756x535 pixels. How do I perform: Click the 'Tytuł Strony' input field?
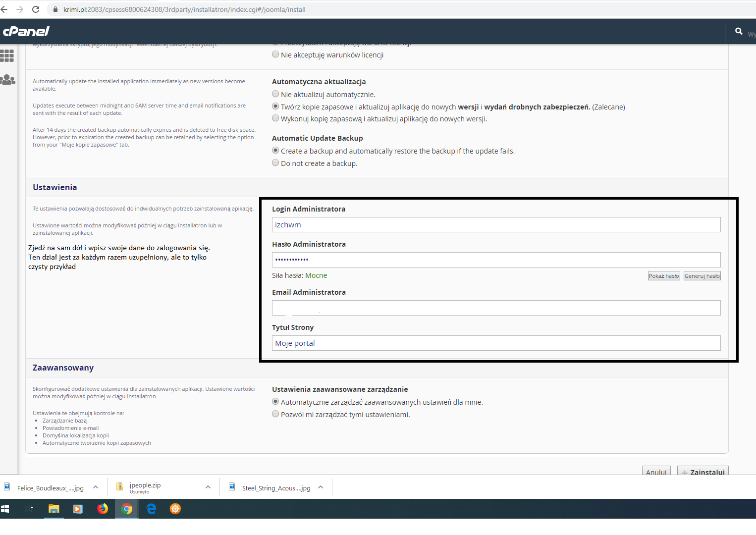tap(496, 343)
